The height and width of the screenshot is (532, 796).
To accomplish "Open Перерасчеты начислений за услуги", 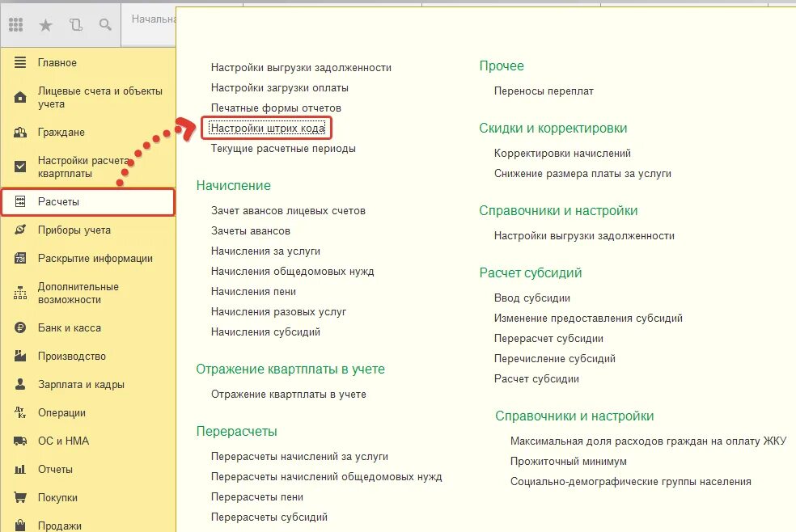I will pos(299,457).
